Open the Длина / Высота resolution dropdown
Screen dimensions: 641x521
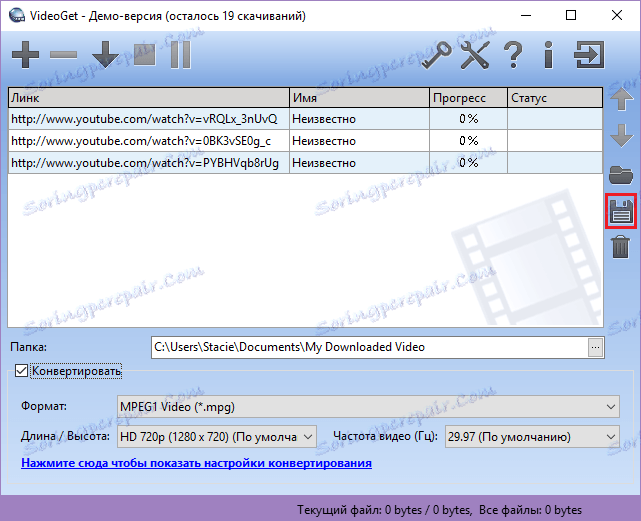click(217, 437)
